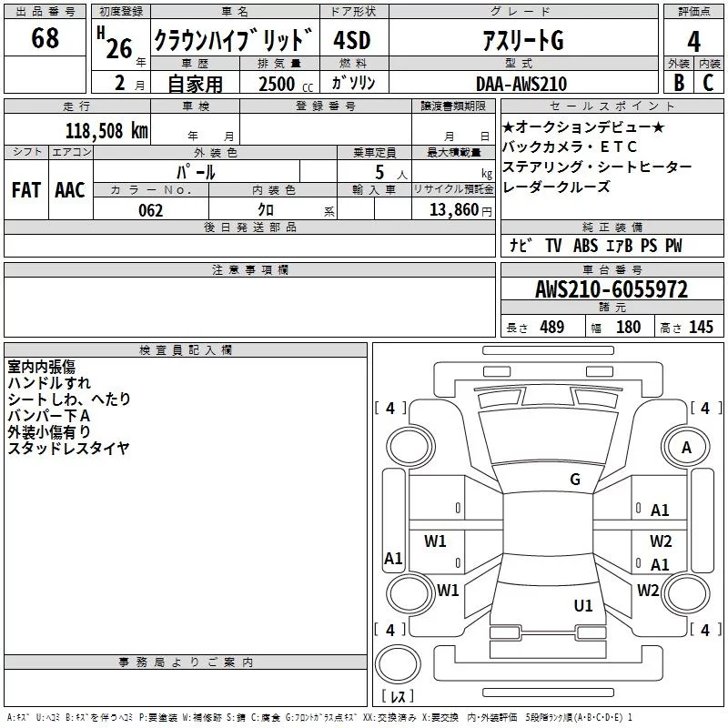Click the ★オークションデビュー★ sales point line
This screenshot has width=728, height=728.
tap(583, 126)
